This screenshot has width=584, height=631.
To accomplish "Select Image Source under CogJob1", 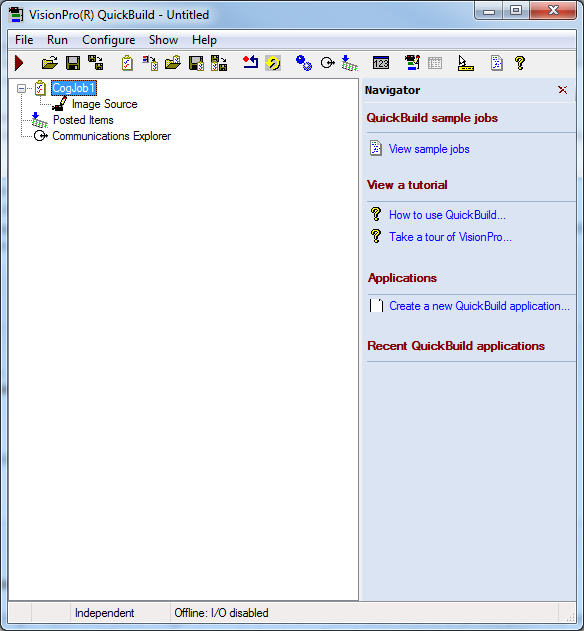I will 105,104.
